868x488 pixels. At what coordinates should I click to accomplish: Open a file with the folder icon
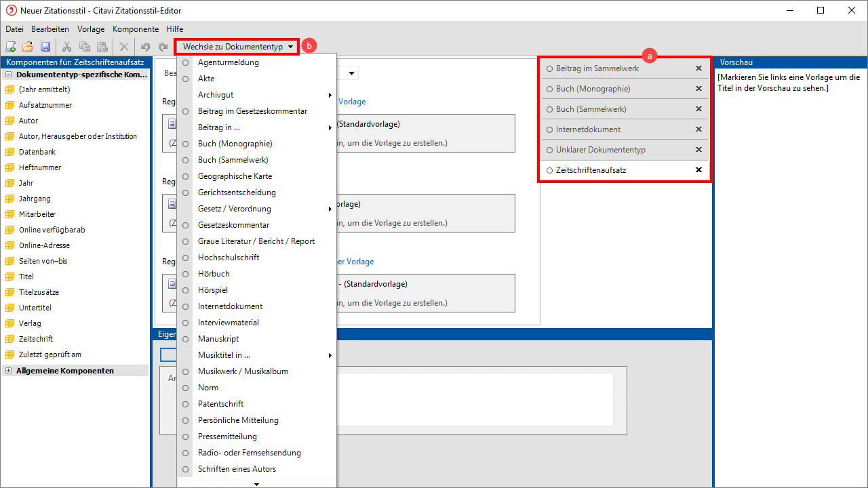pyautogui.click(x=28, y=47)
